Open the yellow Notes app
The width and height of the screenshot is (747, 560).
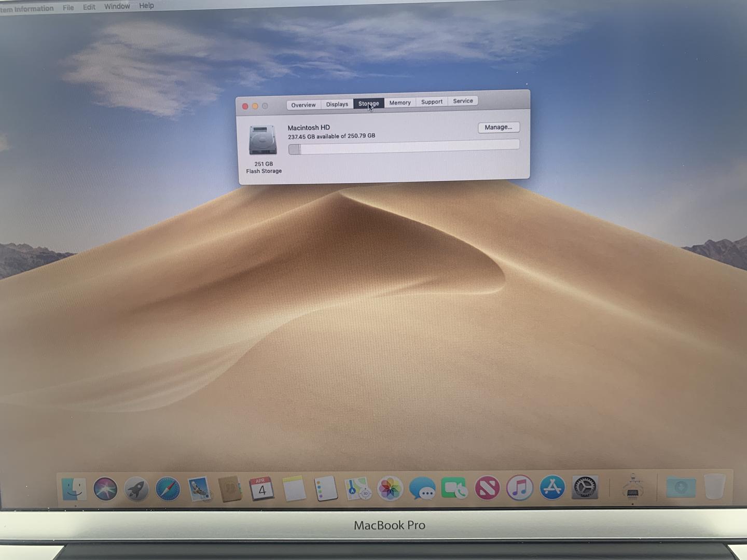[294, 488]
